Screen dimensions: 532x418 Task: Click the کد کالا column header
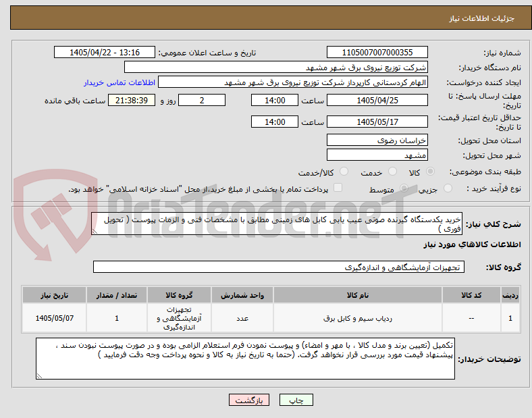tap(471, 295)
